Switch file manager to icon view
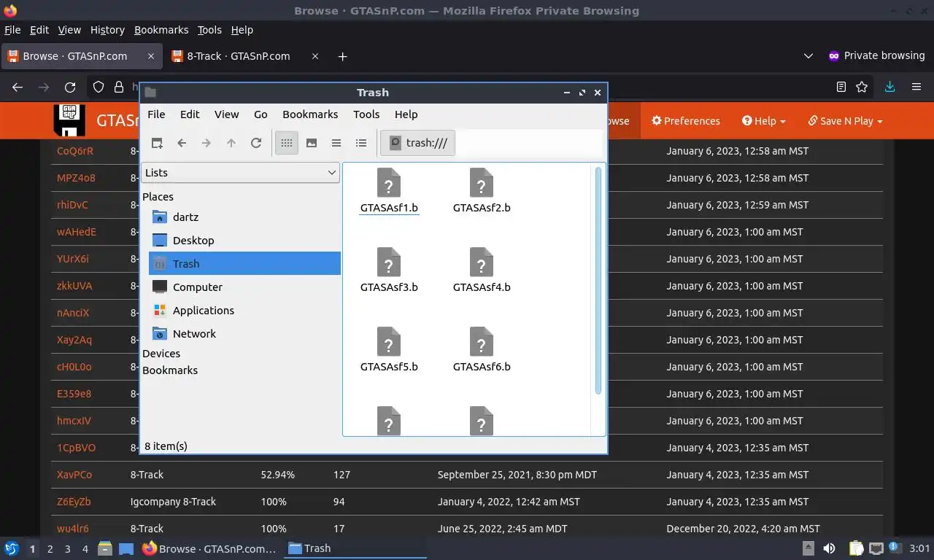The height and width of the screenshot is (560, 934). click(287, 143)
